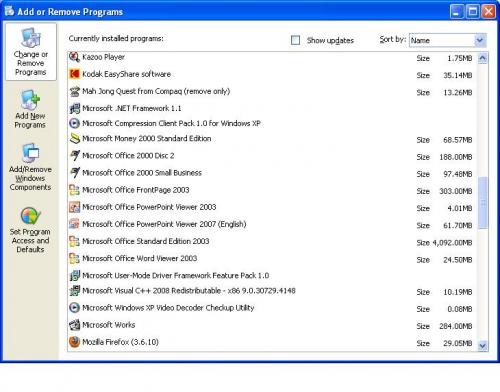Open Add/Remove Windows Components

[x=30, y=167]
